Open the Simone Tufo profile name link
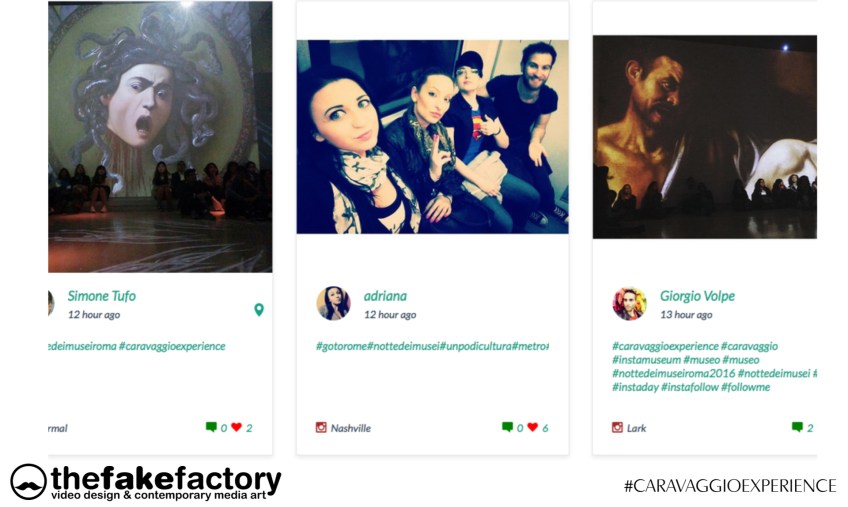The height and width of the screenshot is (507, 848). coord(102,296)
